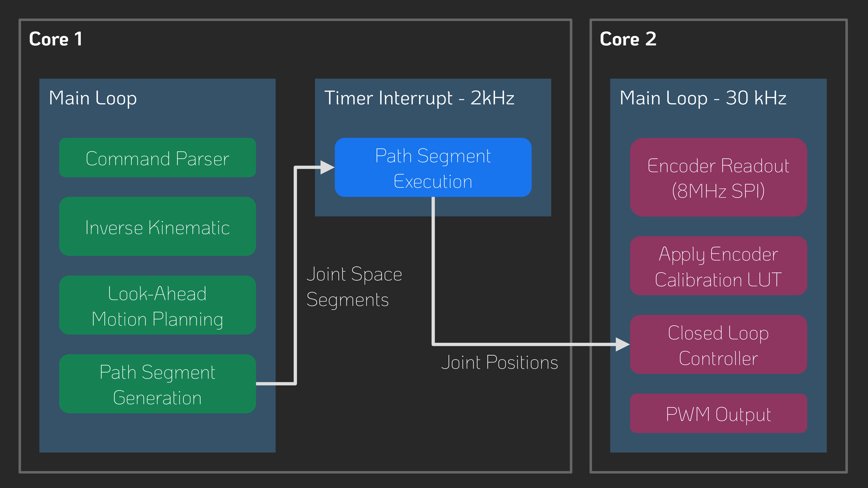Click the Joint Space Segments label
The image size is (868, 488).
pyautogui.click(x=354, y=287)
